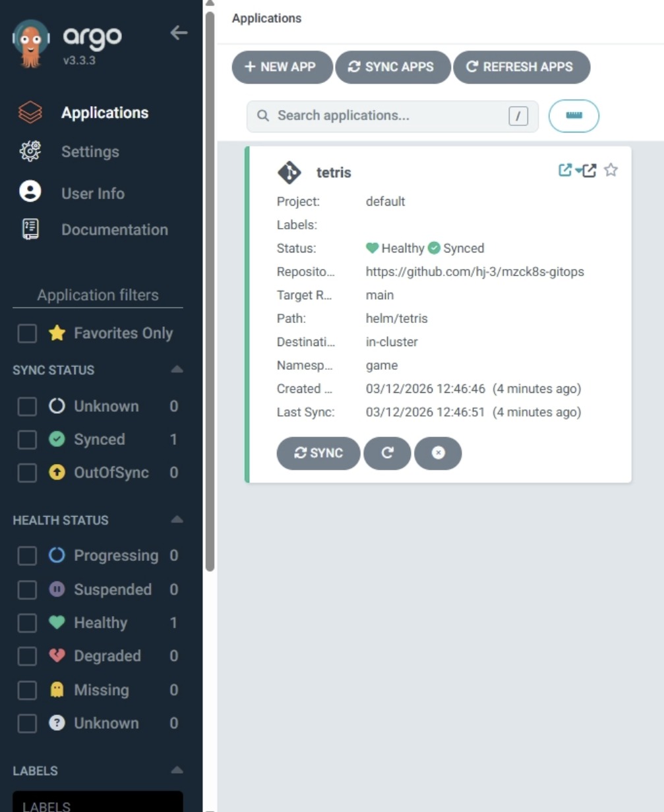Click the Settings gears icon
664x812 pixels.
30,152
